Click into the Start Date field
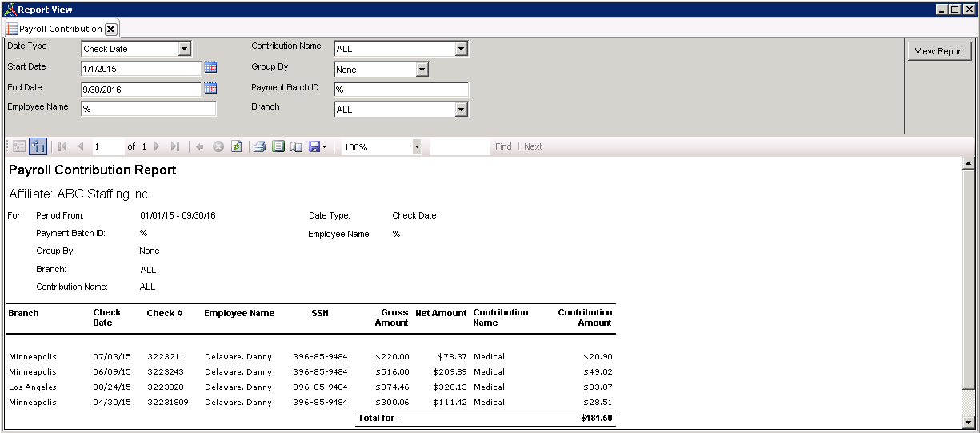Viewport: 980px width, 433px height. click(x=141, y=69)
